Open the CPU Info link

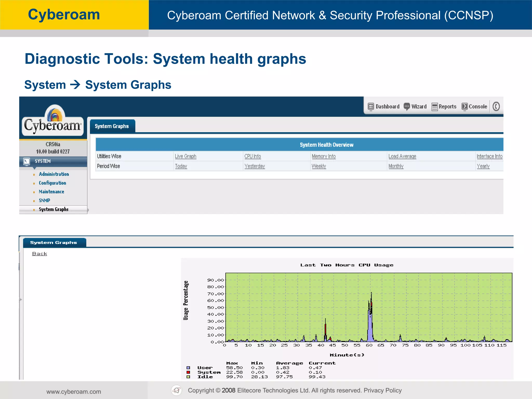click(252, 156)
